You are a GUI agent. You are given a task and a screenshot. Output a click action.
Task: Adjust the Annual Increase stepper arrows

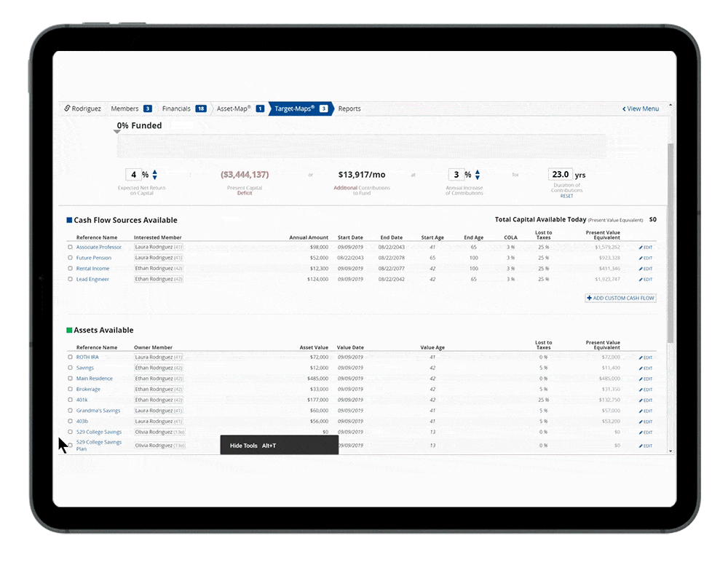pyautogui.click(x=478, y=175)
